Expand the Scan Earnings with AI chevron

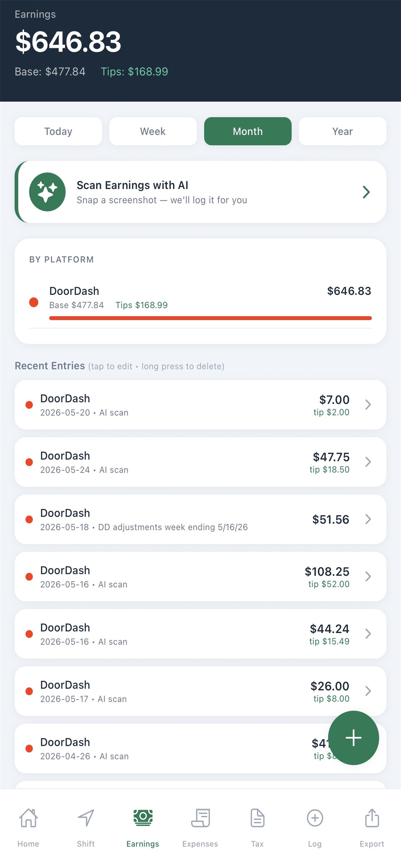366,192
